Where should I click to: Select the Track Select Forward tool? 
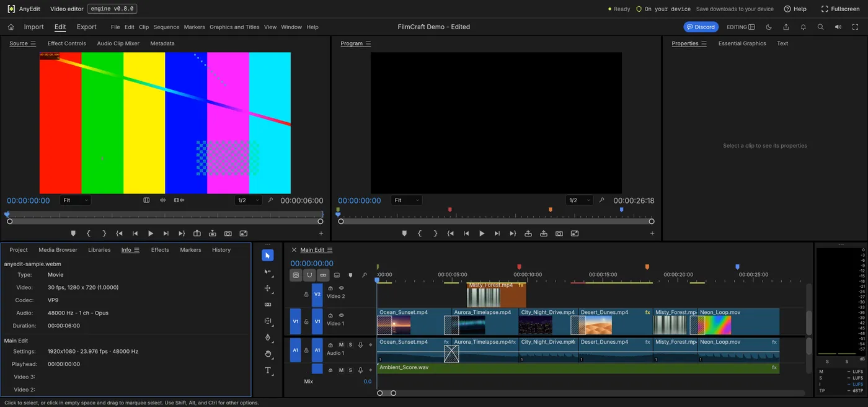tap(268, 272)
